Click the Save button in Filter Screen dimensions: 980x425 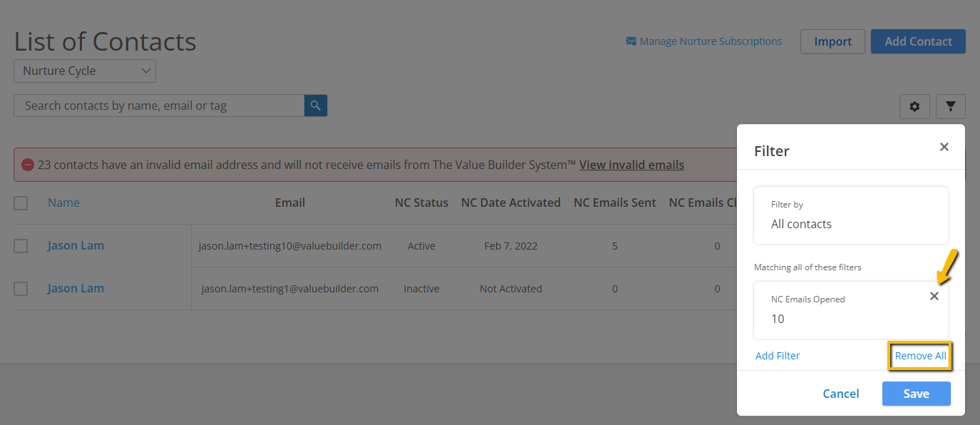tap(916, 394)
